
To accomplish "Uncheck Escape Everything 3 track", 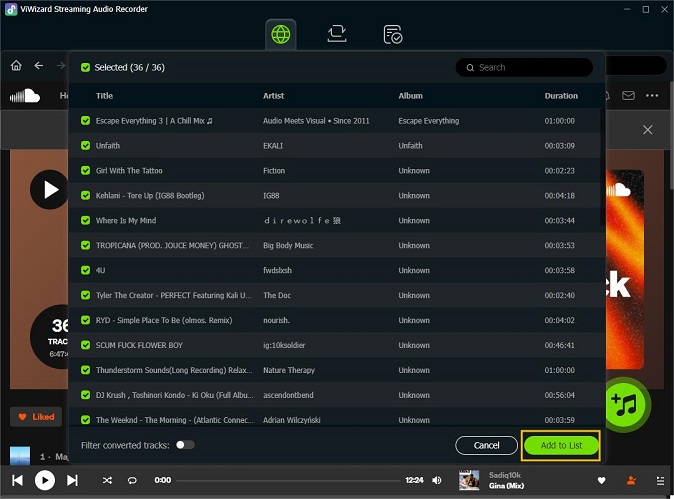I will [x=86, y=121].
